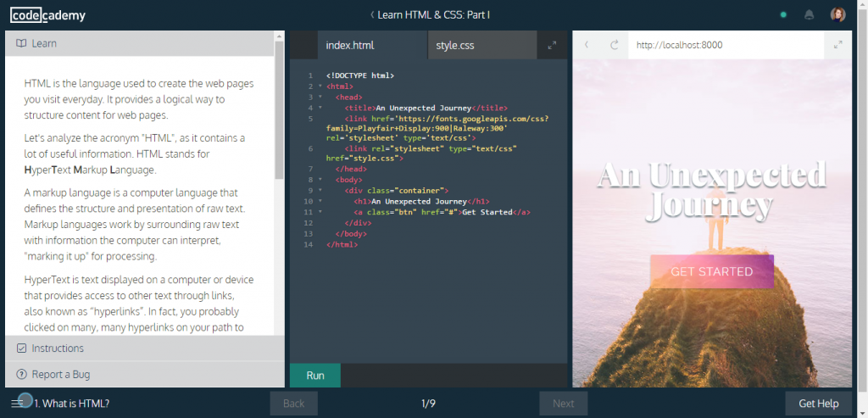Image resolution: width=868 pixels, height=418 pixels.
Task: Click the question icon beside Report a Bug
Action: 21,374
